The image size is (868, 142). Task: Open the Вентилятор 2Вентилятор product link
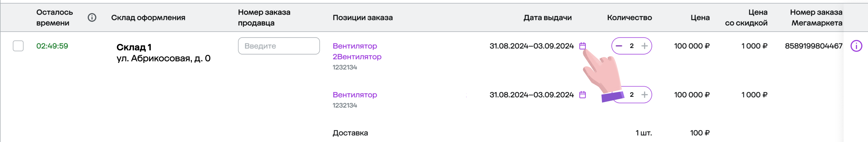pyautogui.click(x=357, y=51)
